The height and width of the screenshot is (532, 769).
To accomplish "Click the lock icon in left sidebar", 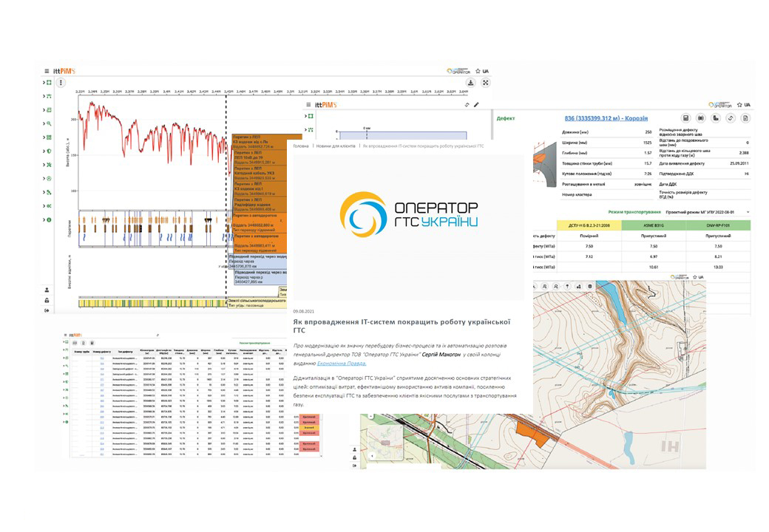I will click(x=47, y=300).
